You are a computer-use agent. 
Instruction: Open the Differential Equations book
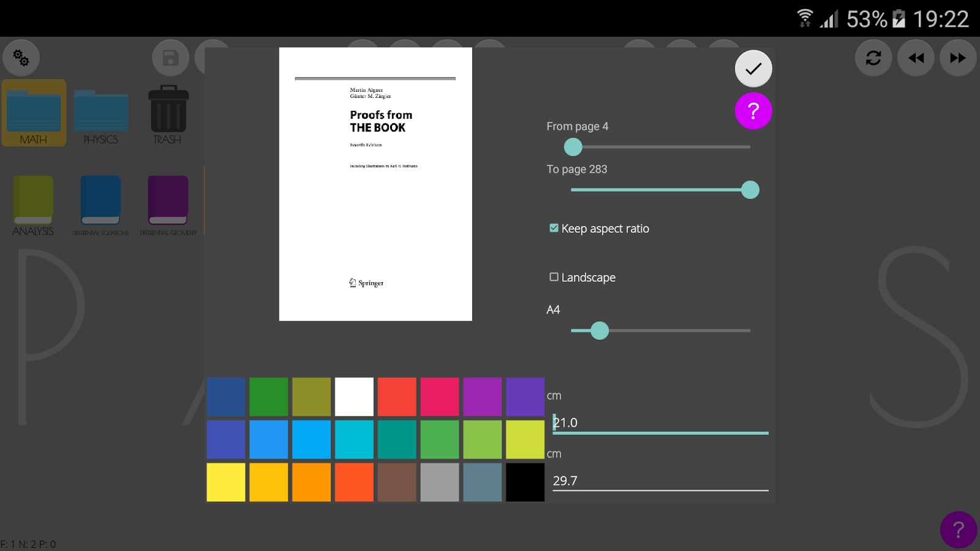click(x=100, y=206)
